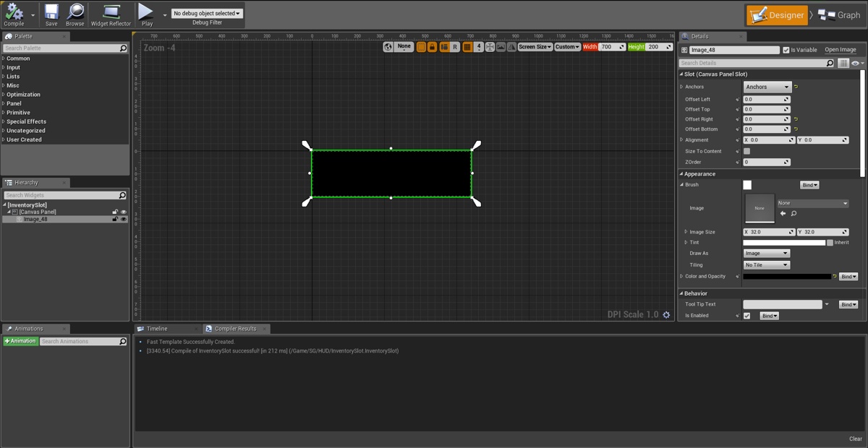
Task: Toggle Canvas Panel lock in hierarchy
Action: [115, 212]
